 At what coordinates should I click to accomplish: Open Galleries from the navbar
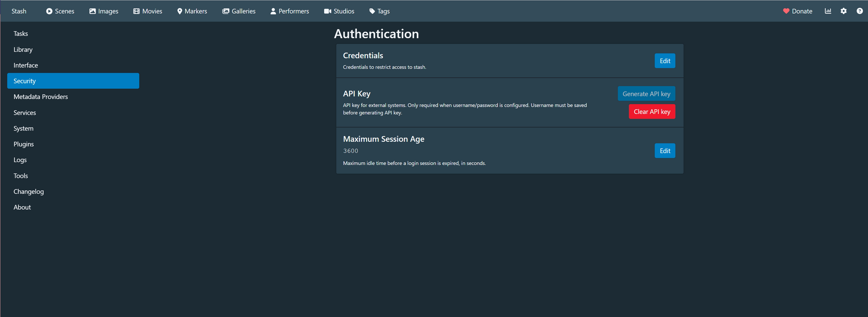tap(239, 11)
